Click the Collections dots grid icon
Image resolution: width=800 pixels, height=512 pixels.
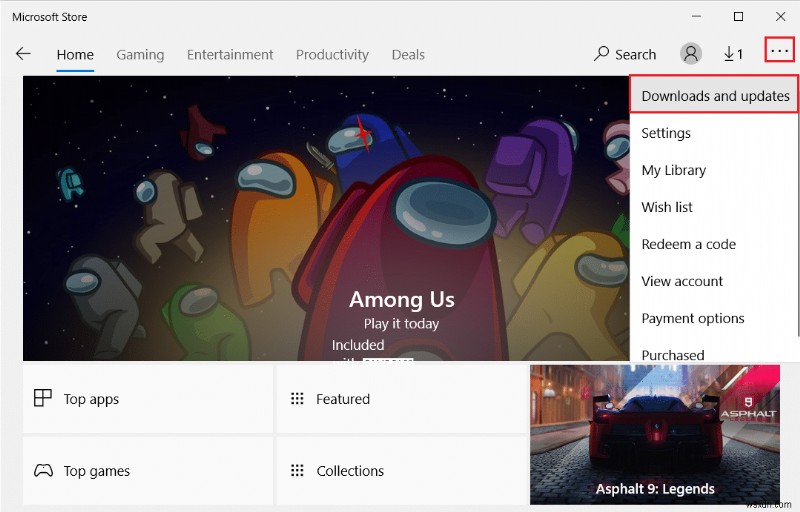(297, 471)
